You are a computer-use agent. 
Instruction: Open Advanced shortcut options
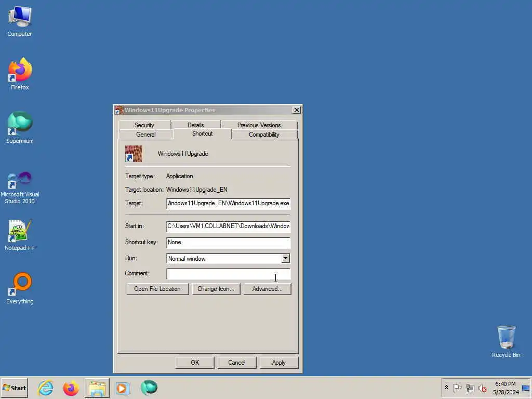268,289
